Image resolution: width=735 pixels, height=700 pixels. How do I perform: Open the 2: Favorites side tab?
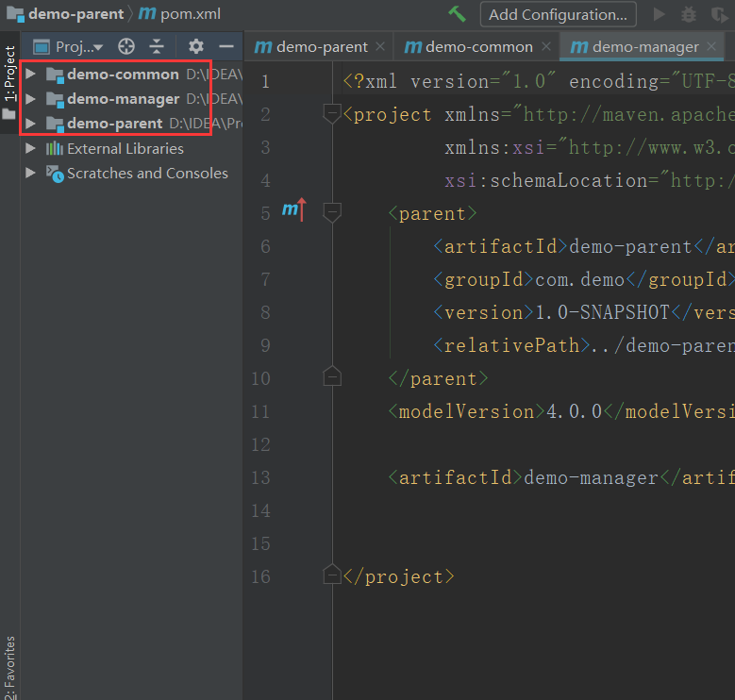click(9, 668)
